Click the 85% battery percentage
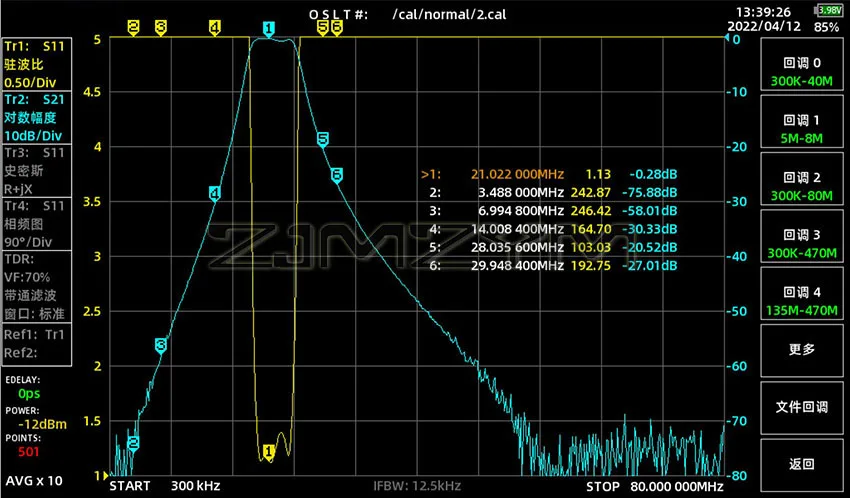The image size is (850, 498). [x=826, y=27]
